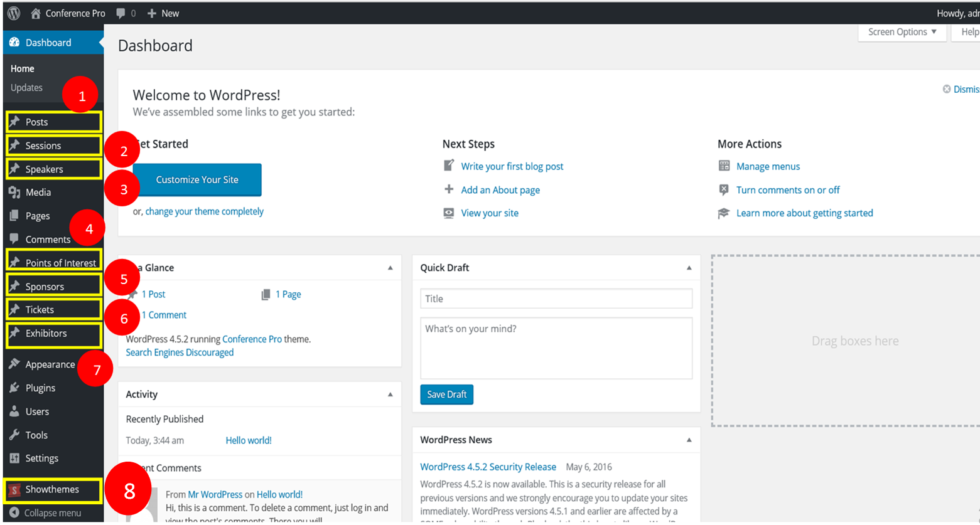The image size is (980, 525).
Task: Click the What's on your mind text area
Action: click(556, 348)
